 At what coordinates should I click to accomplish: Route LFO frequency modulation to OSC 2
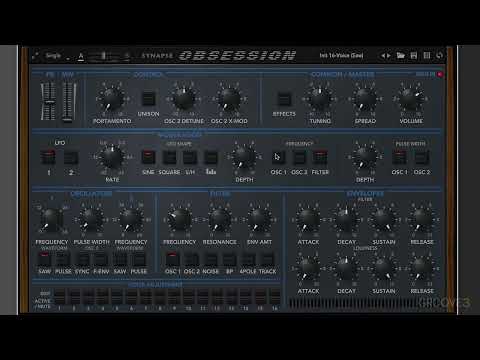(299, 157)
